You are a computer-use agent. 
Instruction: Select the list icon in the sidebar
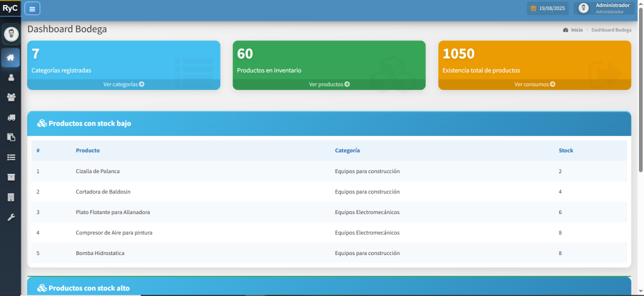click(11, 157)
